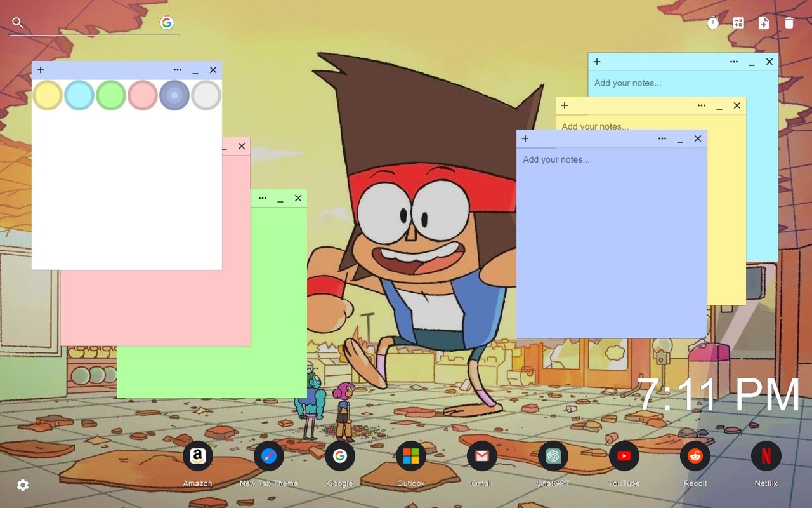Click the yellow note's "Add your notes..." text
The image size is (812, 508).
(x=595, y=126)
